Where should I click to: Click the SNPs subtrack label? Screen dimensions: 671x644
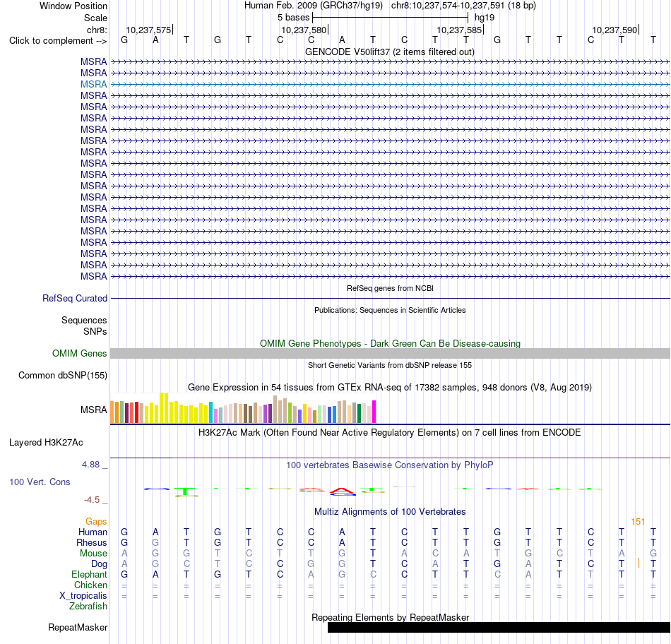coord(95,332)
